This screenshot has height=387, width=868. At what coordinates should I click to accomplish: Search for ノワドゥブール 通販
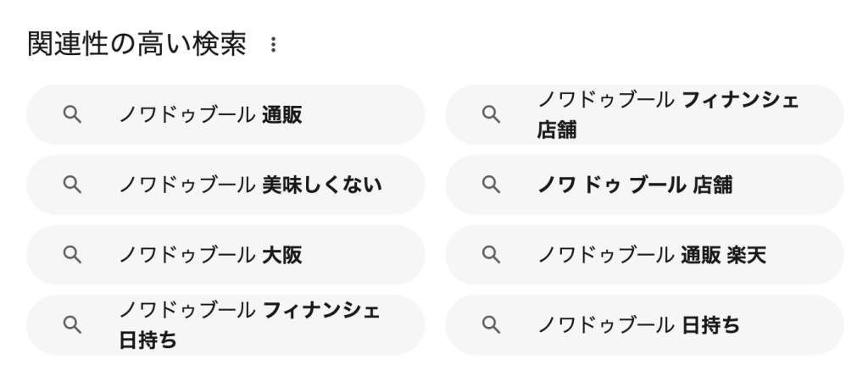point(210,114)
